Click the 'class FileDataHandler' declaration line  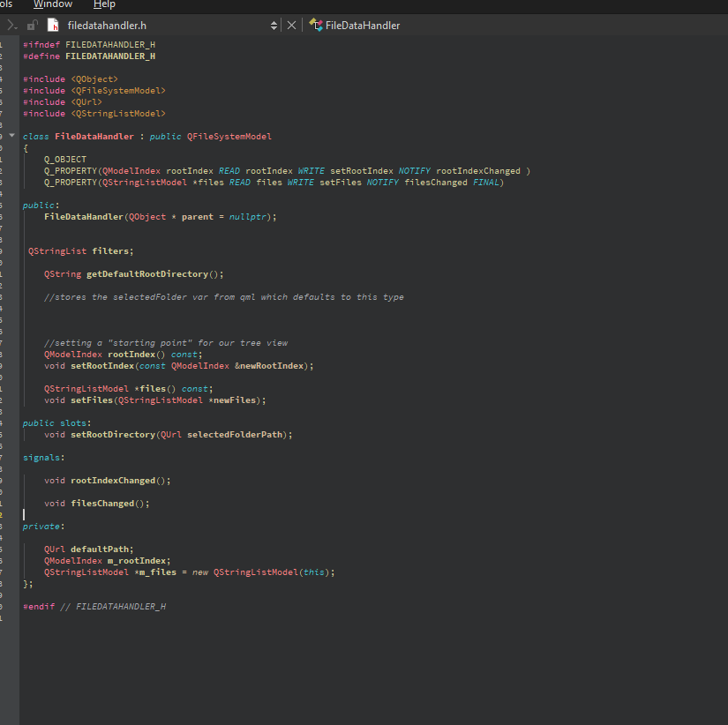click(147, 137)
